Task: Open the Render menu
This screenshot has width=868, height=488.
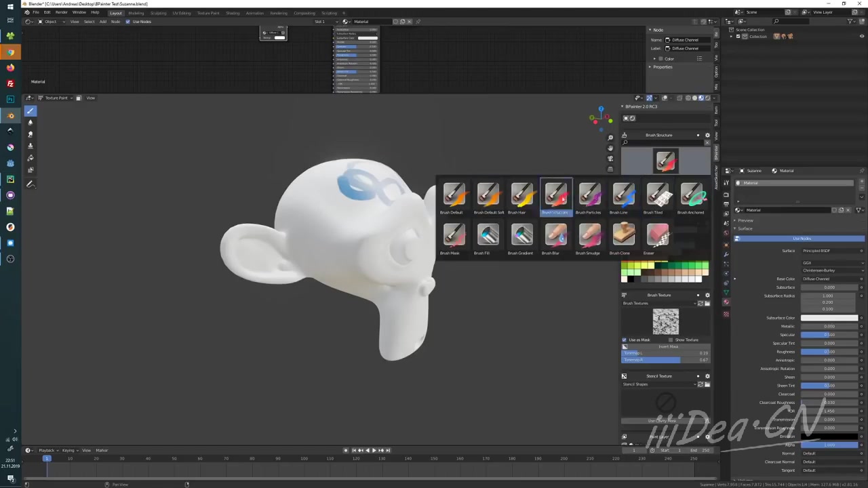Action: (x=62, y=13)
